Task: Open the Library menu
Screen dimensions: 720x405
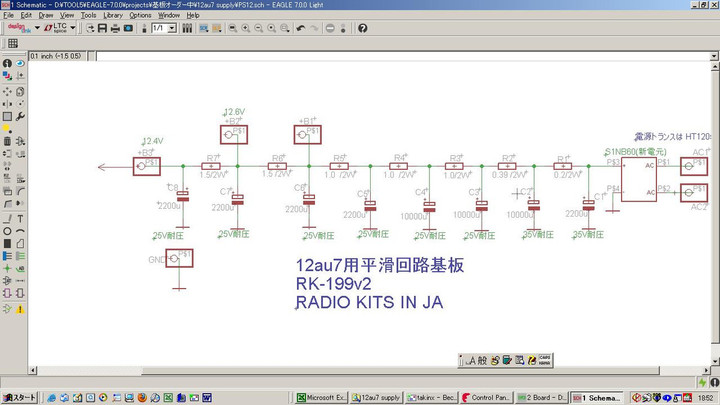Action: (112, 15)
